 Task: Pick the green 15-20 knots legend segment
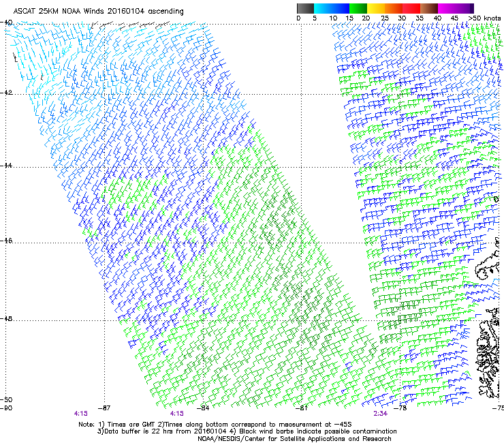pyautogui.click(x=358, y=8)
